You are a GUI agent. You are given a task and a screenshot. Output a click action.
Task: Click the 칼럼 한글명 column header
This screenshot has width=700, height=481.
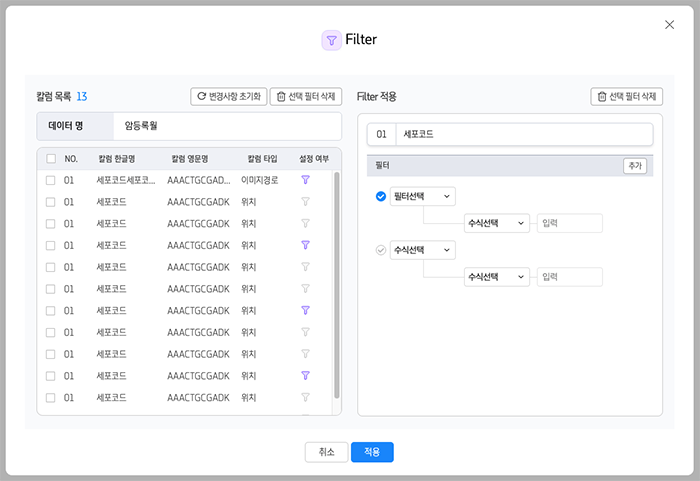tap(117, 158)
